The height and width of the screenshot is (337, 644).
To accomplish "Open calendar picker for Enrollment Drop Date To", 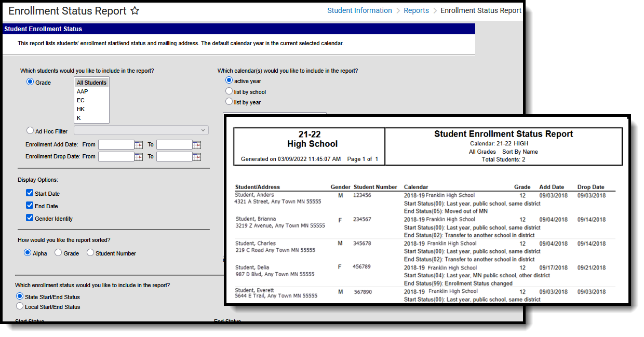I will tap(197, 156).
